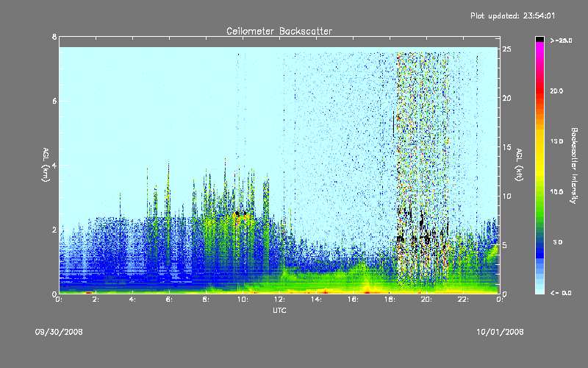Image resolution: width=588 pixels, height=368 pixels.
Task: Click the 18: hour tick label
Action: [x=390, y=300]
